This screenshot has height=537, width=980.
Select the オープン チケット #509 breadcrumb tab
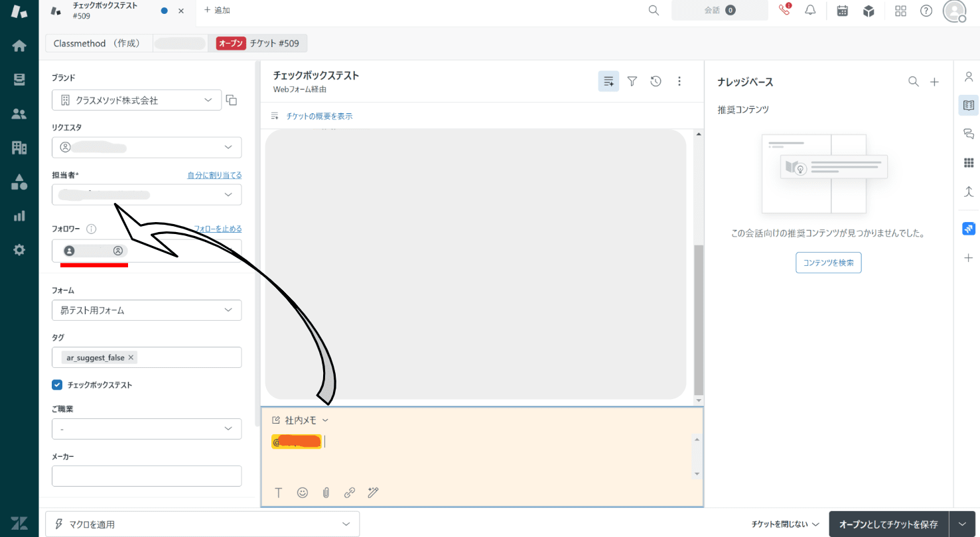[257, 43]
